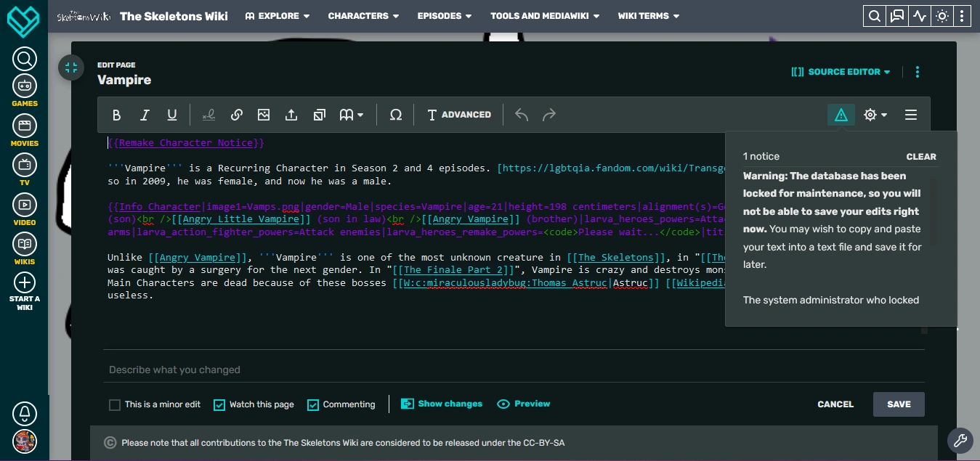Image resolution: width=980 pixels, height=461 pixels.
Task: Toggle bold formatting in the editor toolbar
Action: [116, 115]
